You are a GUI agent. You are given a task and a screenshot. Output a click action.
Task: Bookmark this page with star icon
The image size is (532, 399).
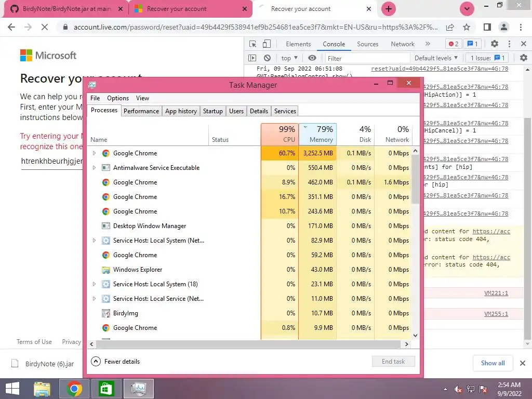click(x=467, y=27)
